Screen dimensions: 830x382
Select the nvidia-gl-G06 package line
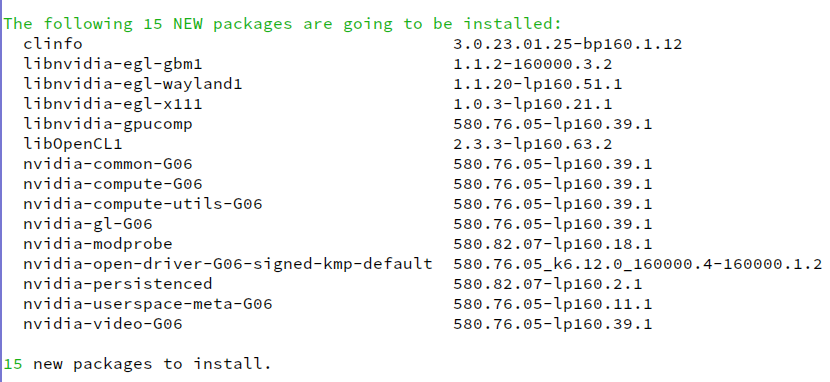click(88, 224)
